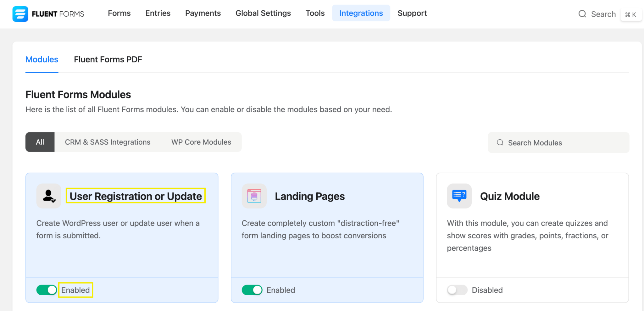This screenshot has height=311, width=644.
Task: Select the All modules filter
Action: point(40,142)
